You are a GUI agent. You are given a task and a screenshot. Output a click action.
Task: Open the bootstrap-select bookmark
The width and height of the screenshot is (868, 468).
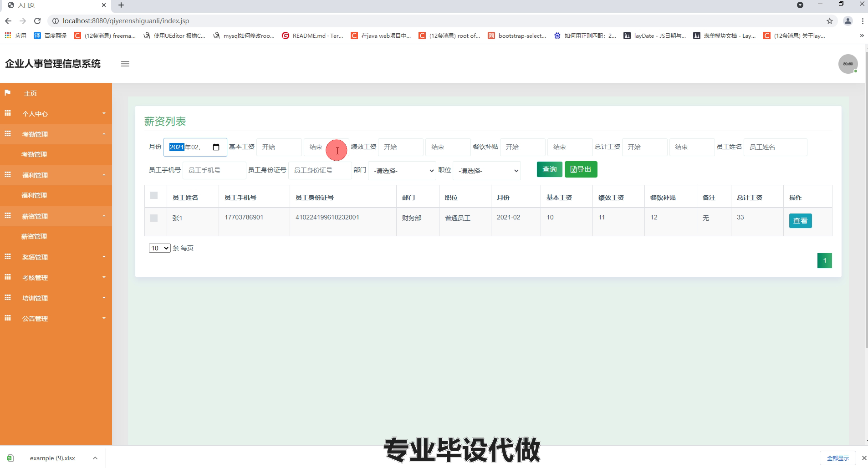point(517,36)
